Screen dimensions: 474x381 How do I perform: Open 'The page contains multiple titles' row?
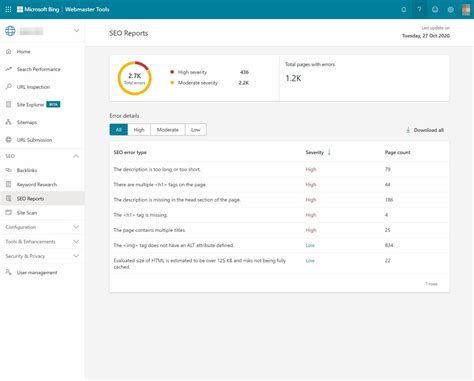pyautogui.click(x=279, y=230)
